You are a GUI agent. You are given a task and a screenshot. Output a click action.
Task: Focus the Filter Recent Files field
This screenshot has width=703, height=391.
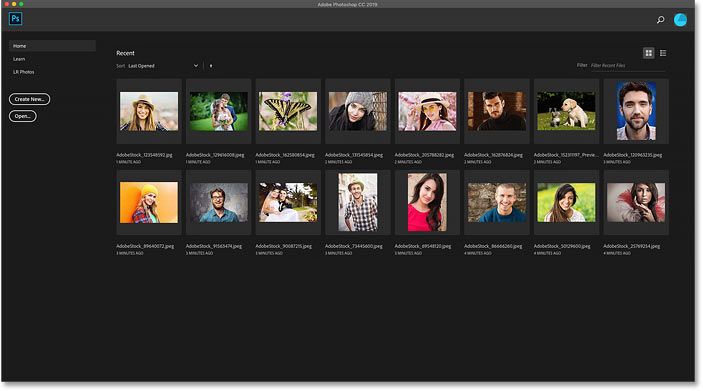coord(628,65)
